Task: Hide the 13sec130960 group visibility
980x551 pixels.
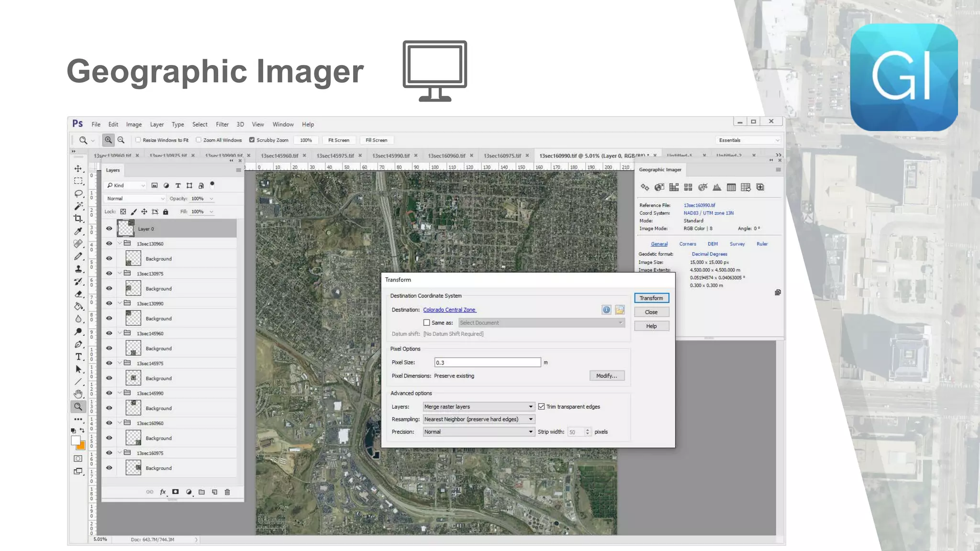Action: [x=109, y=243]
